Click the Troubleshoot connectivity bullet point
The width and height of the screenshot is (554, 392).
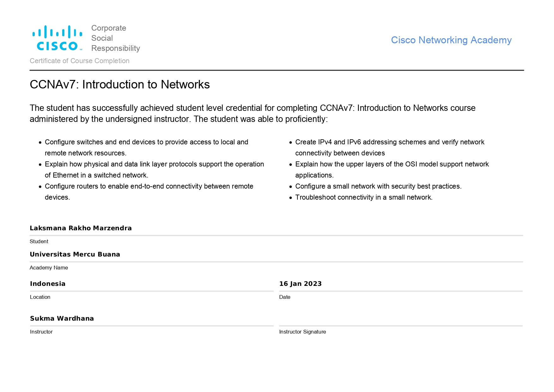(x=364, y=197)
